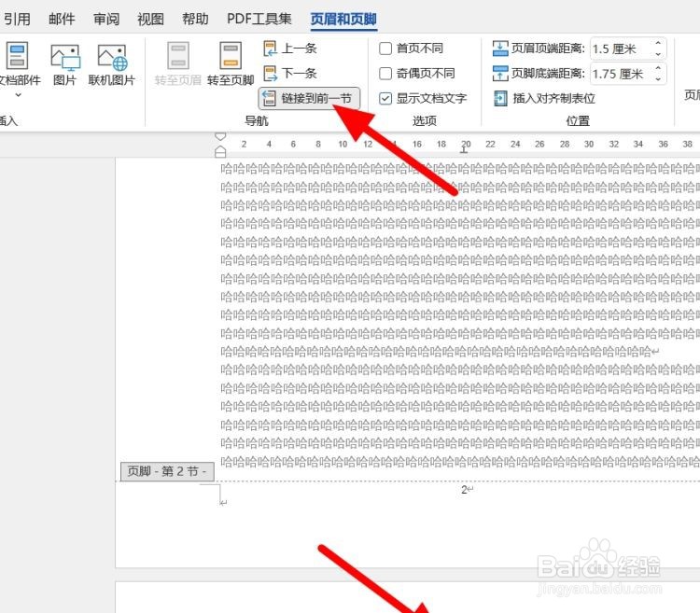Click the tab stop marker near 20 on ruler

coord(464,150)
